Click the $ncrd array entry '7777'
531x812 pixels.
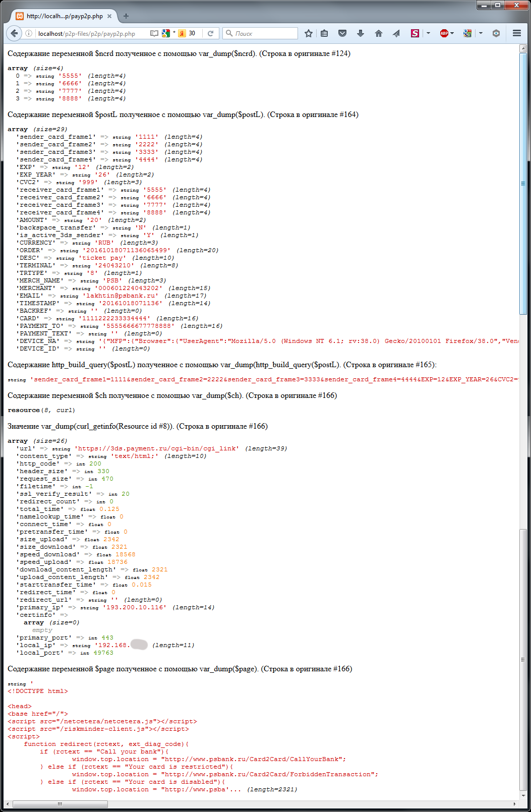coord(70,91)
